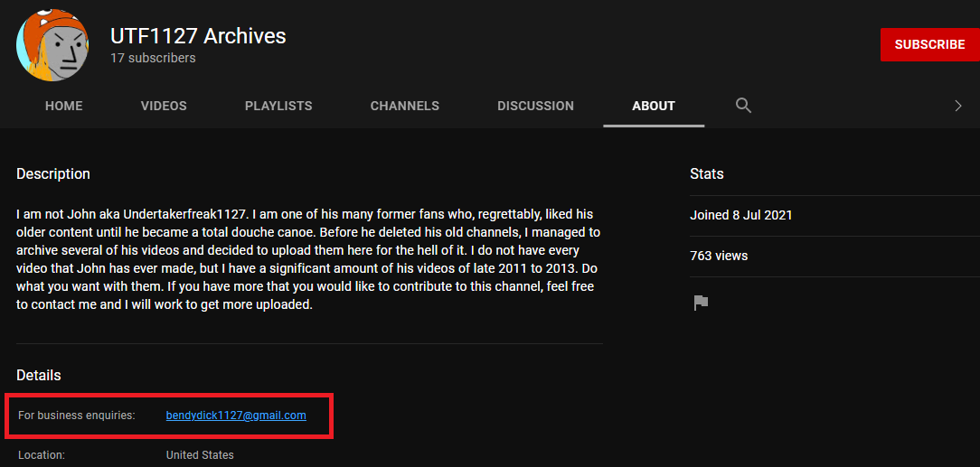Click the Details heading

39,375
